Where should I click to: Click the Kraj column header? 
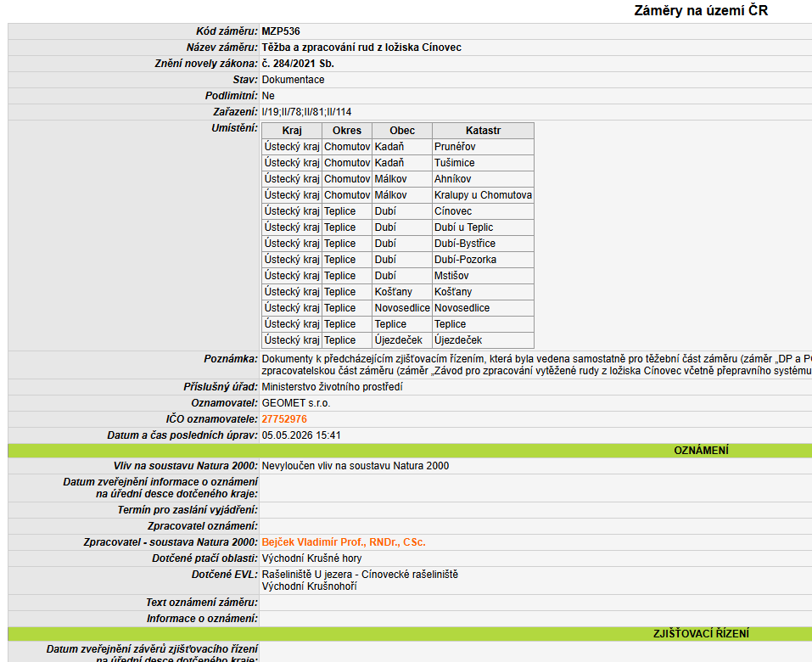(x=292, y=131)
